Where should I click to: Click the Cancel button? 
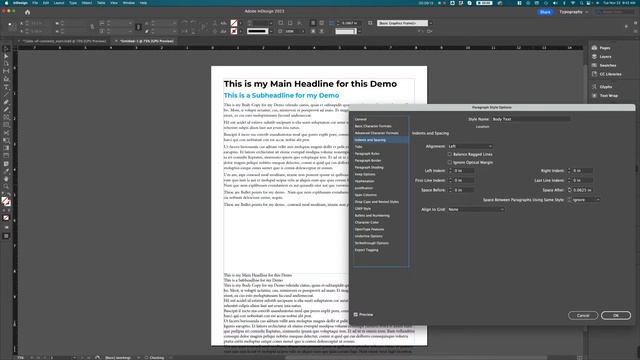[x=583, y=316]
